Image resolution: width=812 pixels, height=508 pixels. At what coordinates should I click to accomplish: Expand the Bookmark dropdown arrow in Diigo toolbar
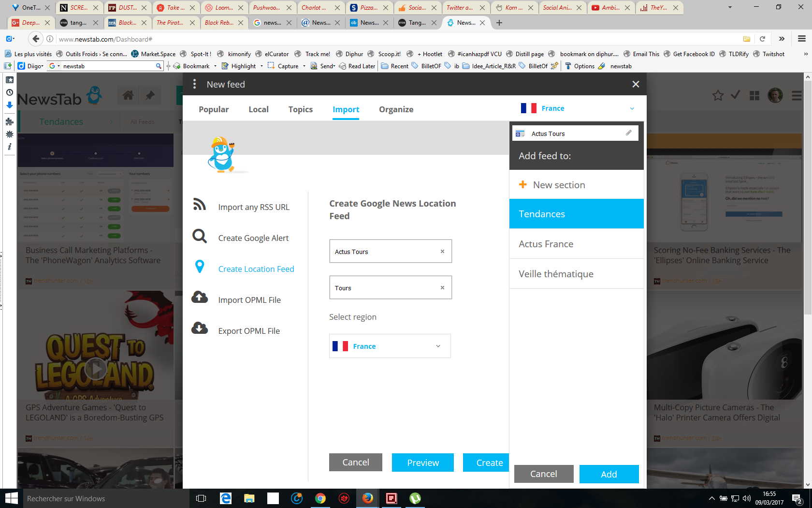(x=215, y=66)
